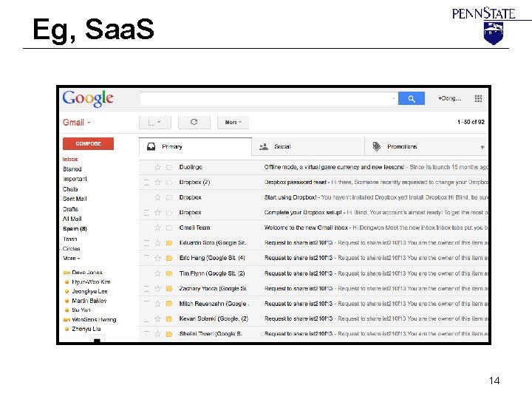Select checkbox for Eduardo Soto email row
Image resolution: width=532 pixels, height=399 pixels.
(146, 243)
